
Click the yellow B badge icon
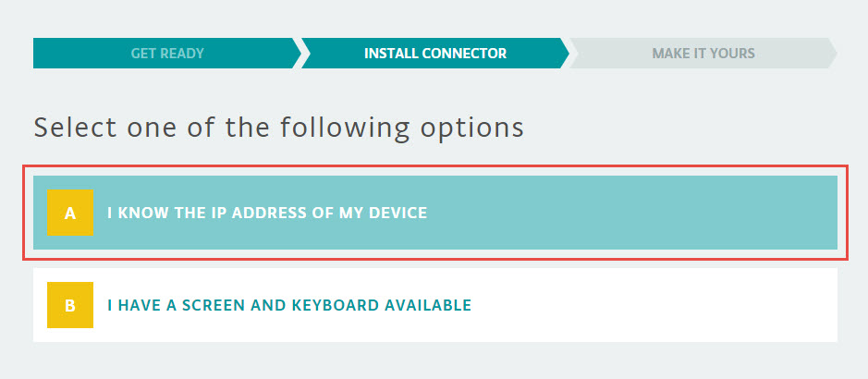tap(69, 305)
